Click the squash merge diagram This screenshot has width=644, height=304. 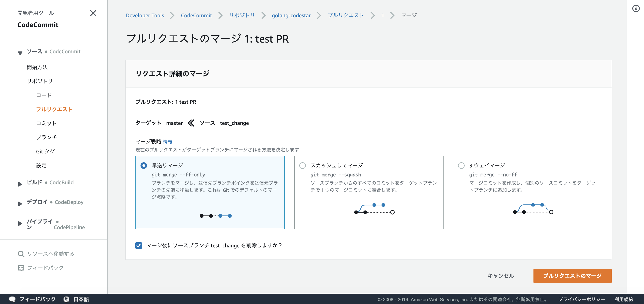coord(374,209)
